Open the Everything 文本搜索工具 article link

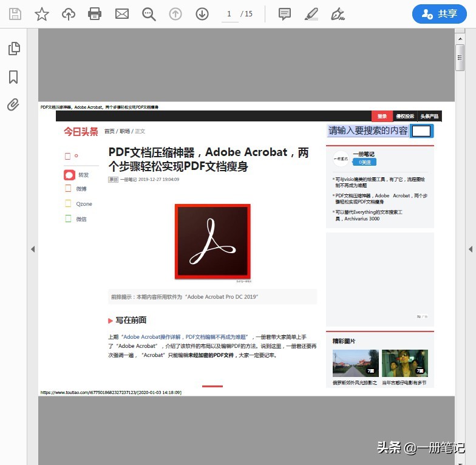click(x=369, y=215)
